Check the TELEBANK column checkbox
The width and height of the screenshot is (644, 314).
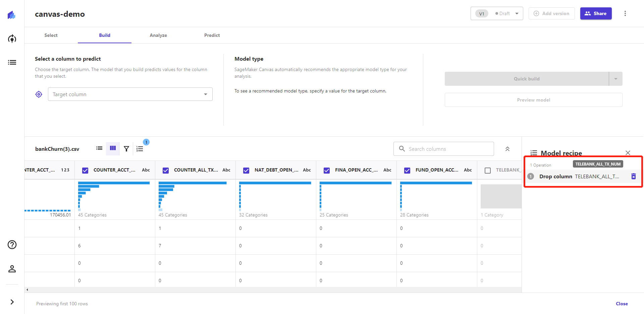pos(488,170)
